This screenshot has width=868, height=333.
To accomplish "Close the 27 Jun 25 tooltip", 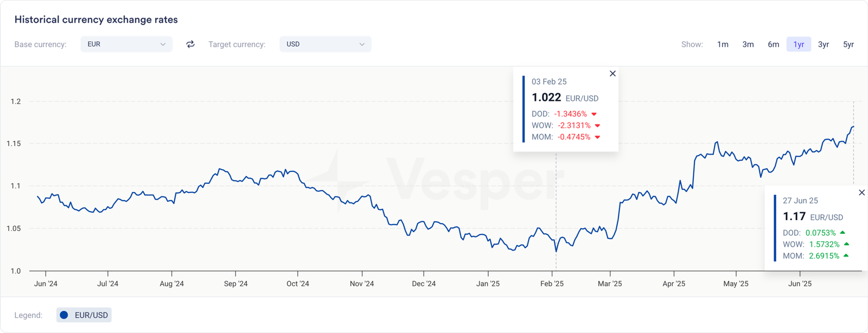I will (x=861, y=193).
